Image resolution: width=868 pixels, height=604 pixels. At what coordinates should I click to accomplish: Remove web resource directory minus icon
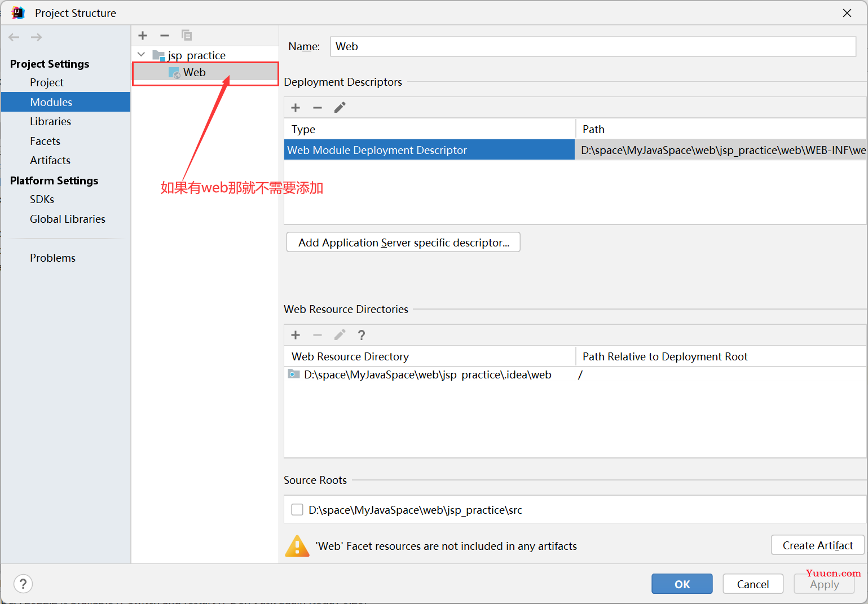coord(318,335)
